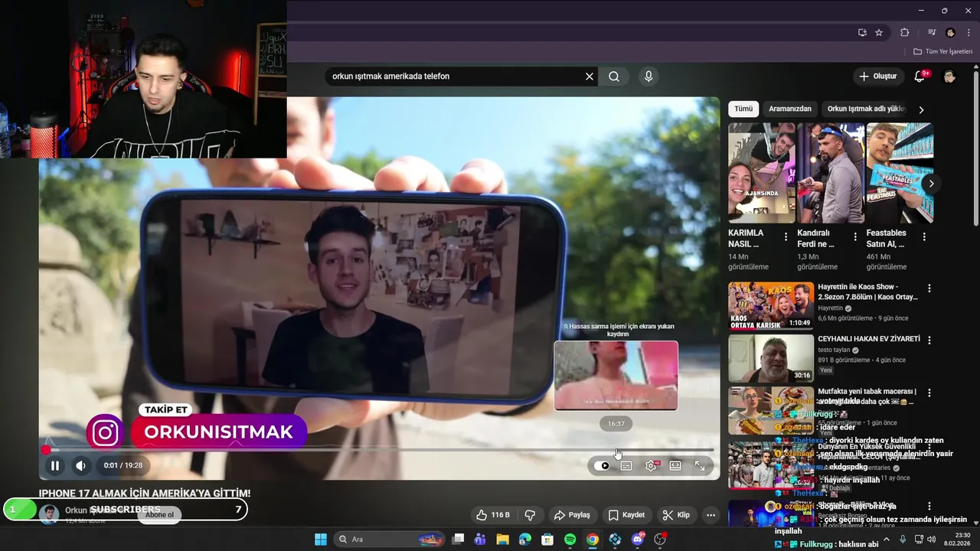Open options for KARIMLA NASIL short

point(786,237)
